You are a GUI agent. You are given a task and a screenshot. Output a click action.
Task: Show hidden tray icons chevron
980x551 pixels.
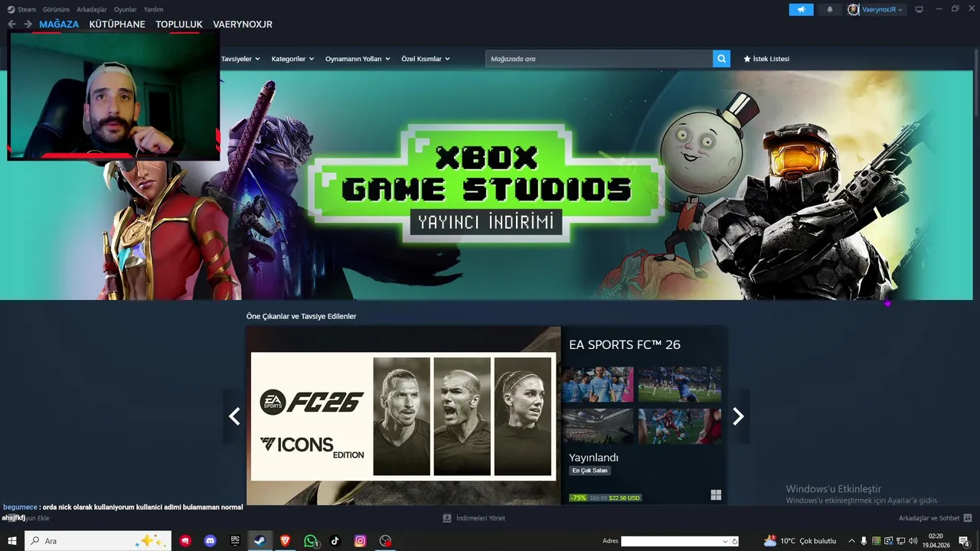851,541
